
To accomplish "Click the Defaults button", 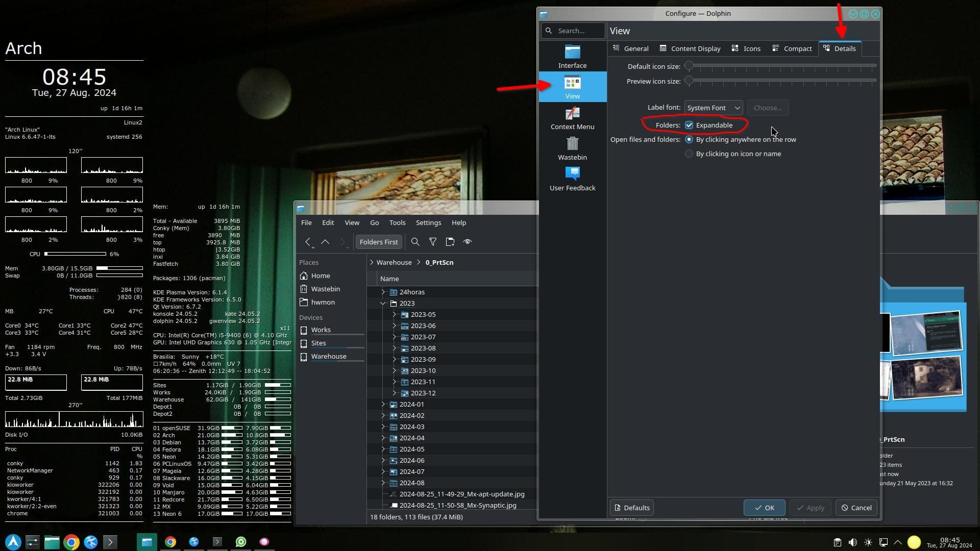I will [x=631, y=508].
